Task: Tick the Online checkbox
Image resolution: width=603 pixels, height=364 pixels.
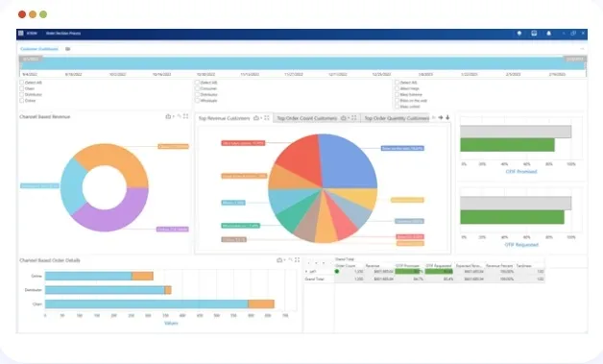Action: pos(22,101)
